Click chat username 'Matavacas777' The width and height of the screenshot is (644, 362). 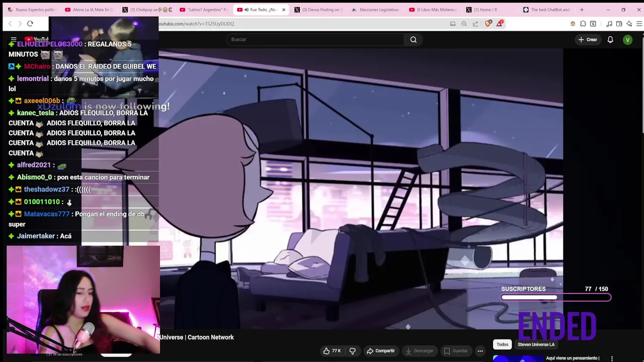tap(47, 214)
